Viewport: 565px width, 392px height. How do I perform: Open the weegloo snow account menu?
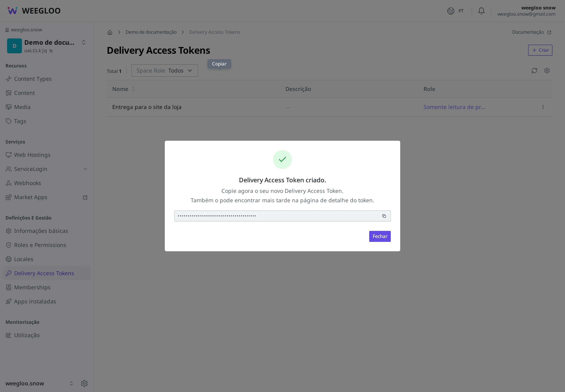(526, 11)
